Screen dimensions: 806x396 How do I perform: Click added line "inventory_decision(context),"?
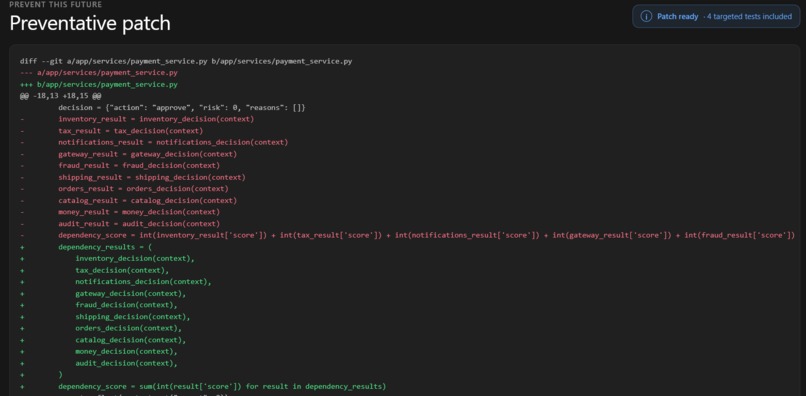click(135, 259)
